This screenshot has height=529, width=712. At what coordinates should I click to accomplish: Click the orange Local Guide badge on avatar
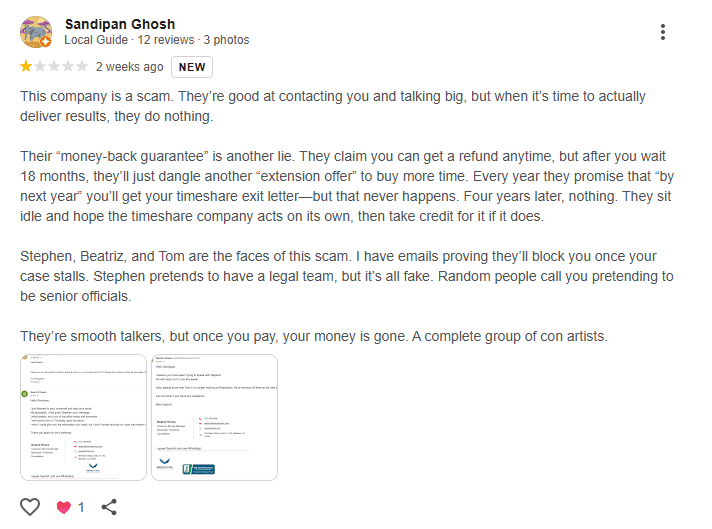point(46,42)
